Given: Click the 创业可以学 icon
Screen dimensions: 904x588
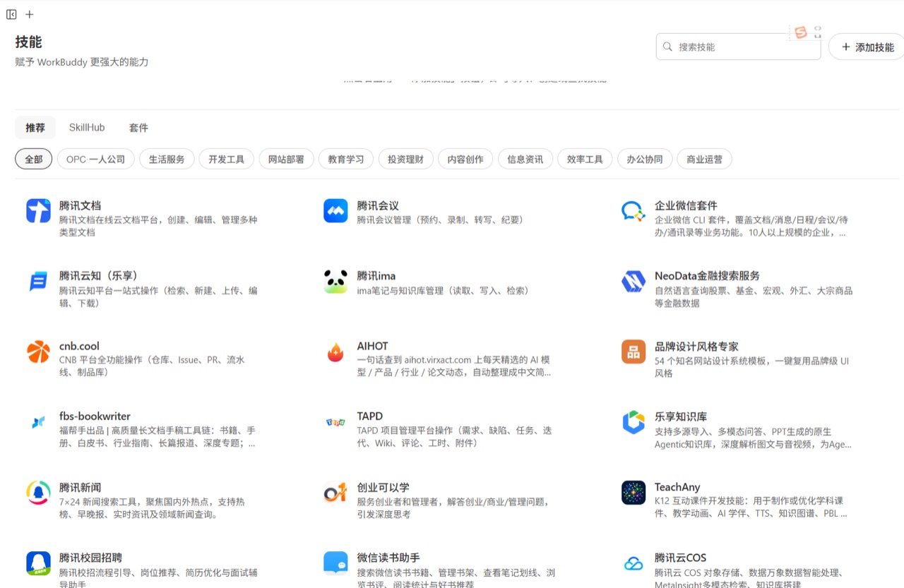Looking at the screenshot, I should pos(335,493).
